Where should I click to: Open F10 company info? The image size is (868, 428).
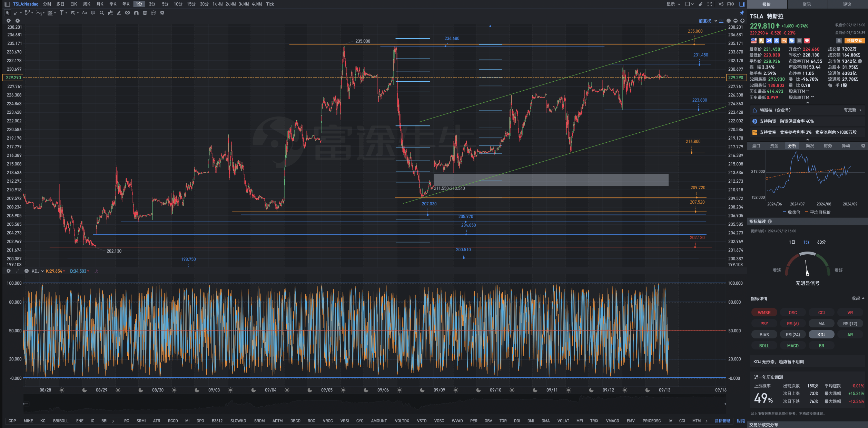(x=731, y=4)
